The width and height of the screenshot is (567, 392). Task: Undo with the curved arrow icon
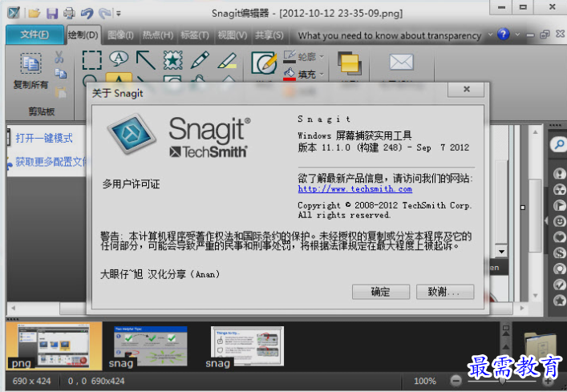click(87, 14)
